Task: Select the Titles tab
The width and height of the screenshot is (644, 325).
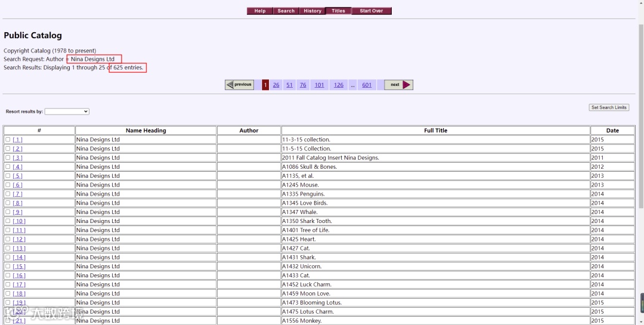Action: click(x=339, y=11)
